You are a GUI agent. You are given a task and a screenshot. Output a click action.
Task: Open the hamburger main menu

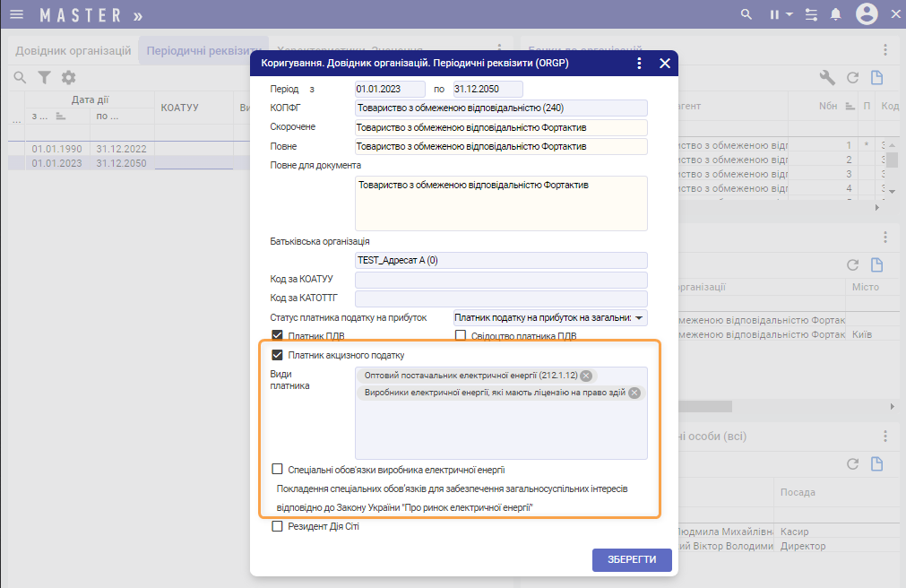[x=16, y=14]
